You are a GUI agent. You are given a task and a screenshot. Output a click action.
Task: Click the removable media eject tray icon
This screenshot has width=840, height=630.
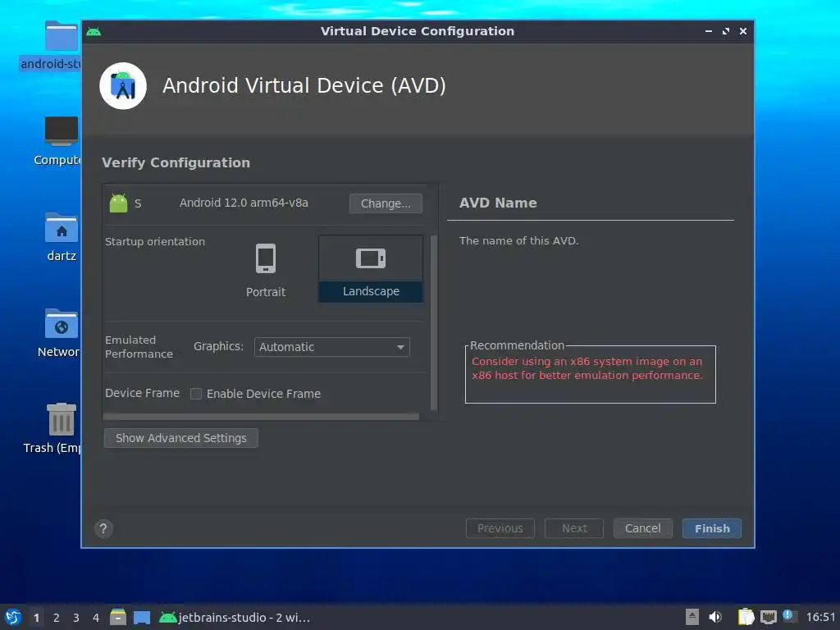click(x=692, y=617)
